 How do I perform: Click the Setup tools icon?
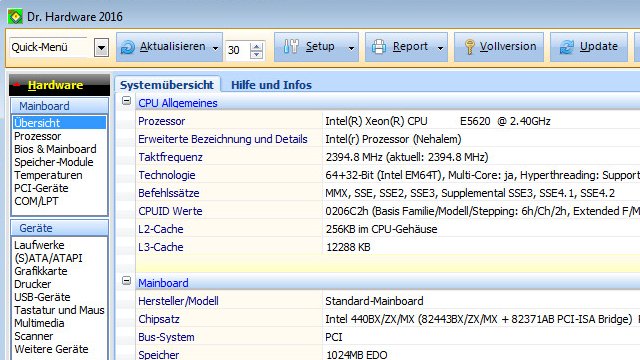[x=291, y=47]
